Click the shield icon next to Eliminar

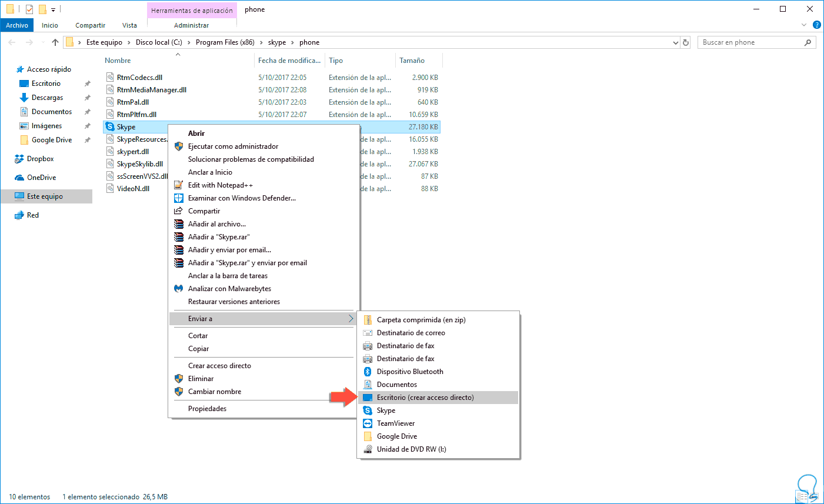point(179,379)
